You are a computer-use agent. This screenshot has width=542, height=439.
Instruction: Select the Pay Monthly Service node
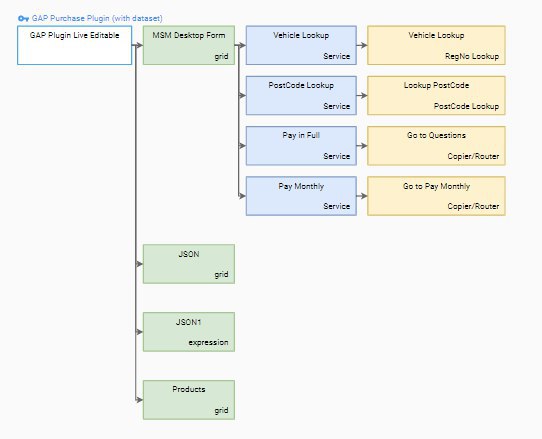pyautogui.click(x=301, y=196)
